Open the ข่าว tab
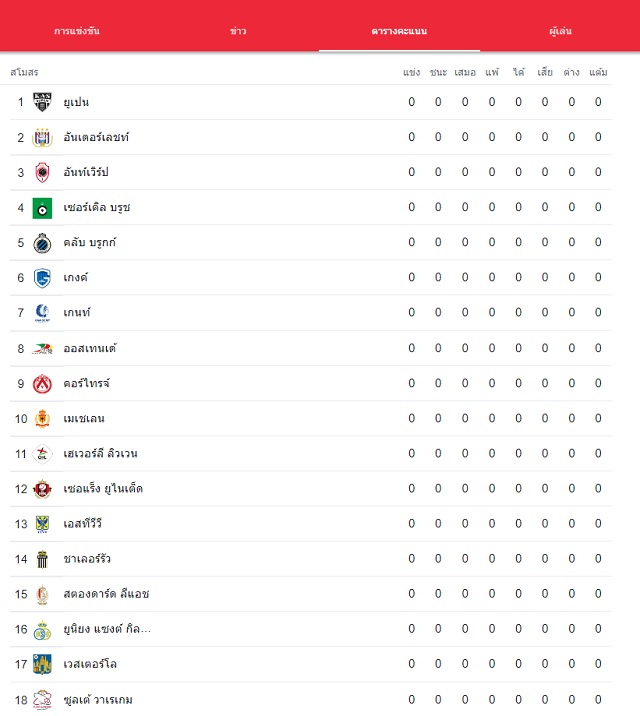The image size is (640, 716). [x=238, y=31]
